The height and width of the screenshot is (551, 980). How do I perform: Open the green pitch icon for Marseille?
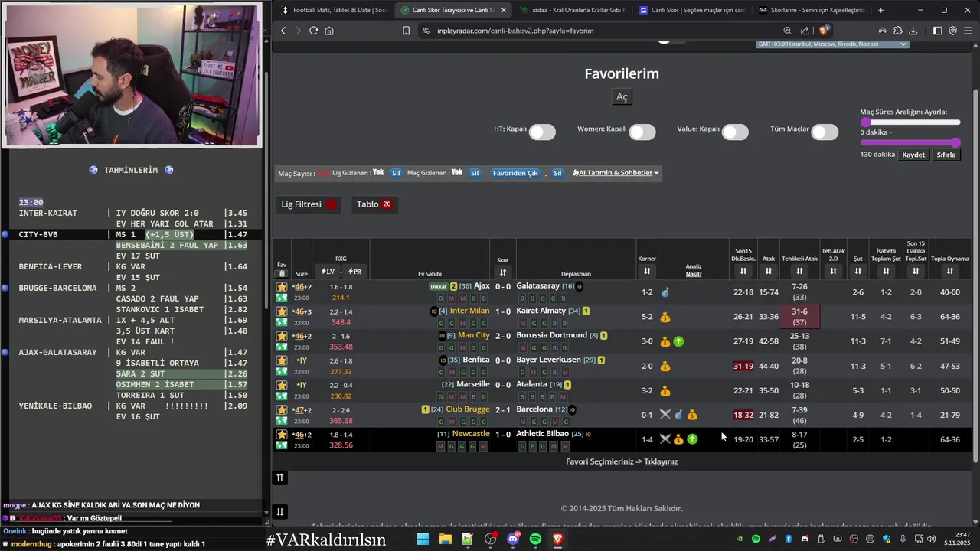282,396
